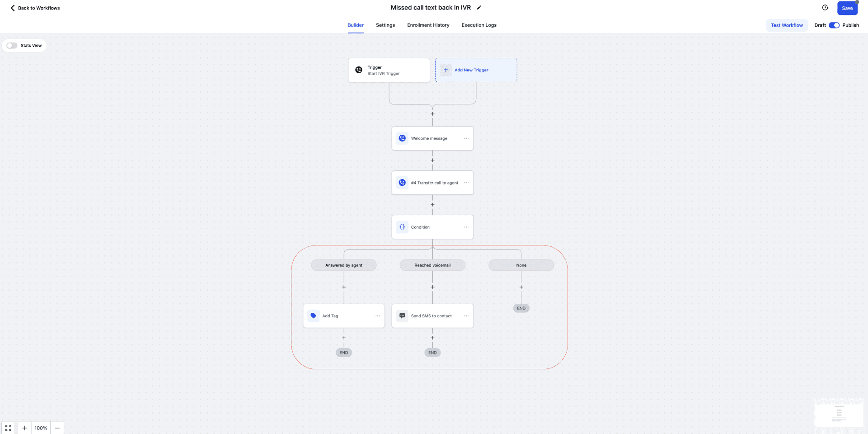The image size is (868, 434).
Task: Open the Welcome message step
Action: 432,138
